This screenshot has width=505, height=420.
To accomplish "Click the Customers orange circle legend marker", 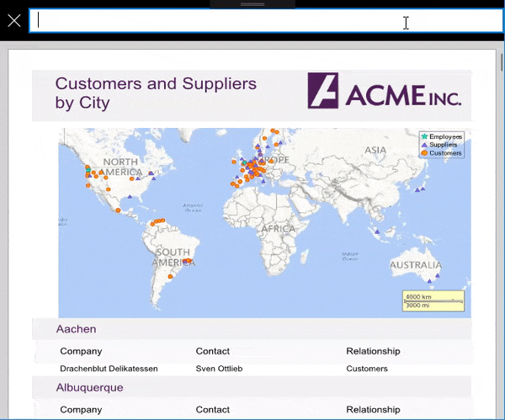I will [x=424, y=153].
